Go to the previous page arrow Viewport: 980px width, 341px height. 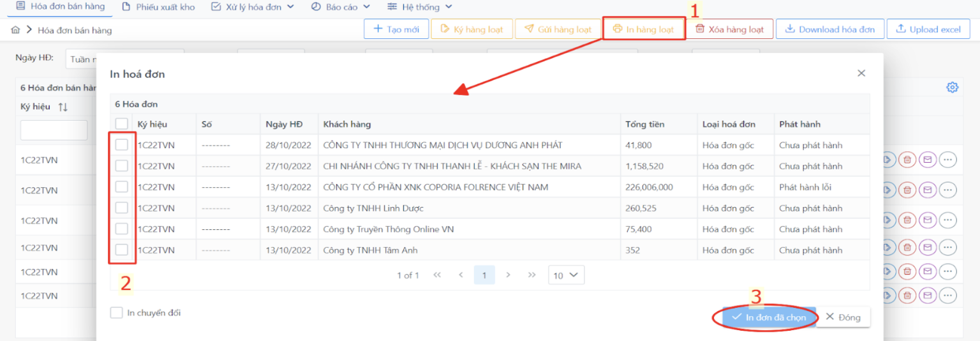coord(461,275)
